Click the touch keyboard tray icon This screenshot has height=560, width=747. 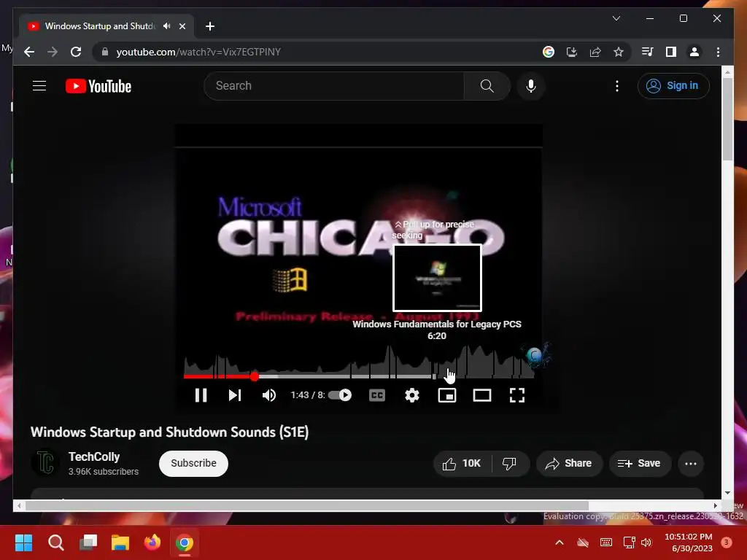coord(606,542)
